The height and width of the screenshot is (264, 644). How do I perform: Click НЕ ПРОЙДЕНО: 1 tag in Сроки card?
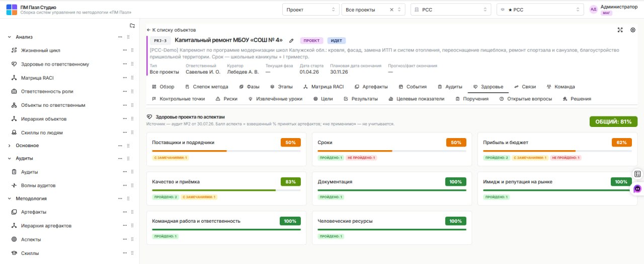pyautogui.click(x=361, y=158)
